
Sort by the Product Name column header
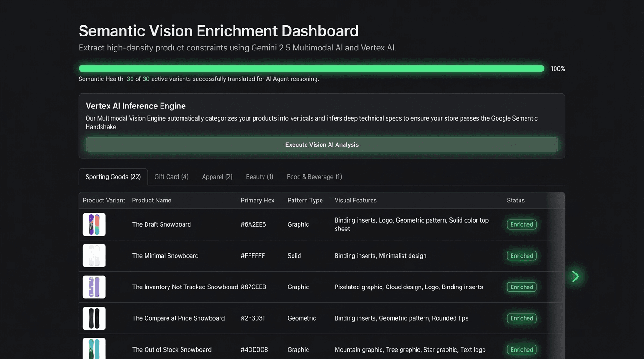152,200
